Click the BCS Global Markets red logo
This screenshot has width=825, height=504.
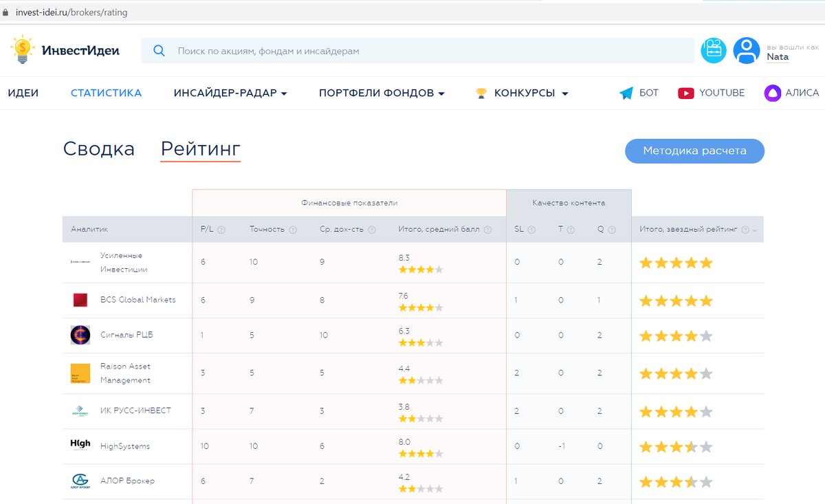80,300
